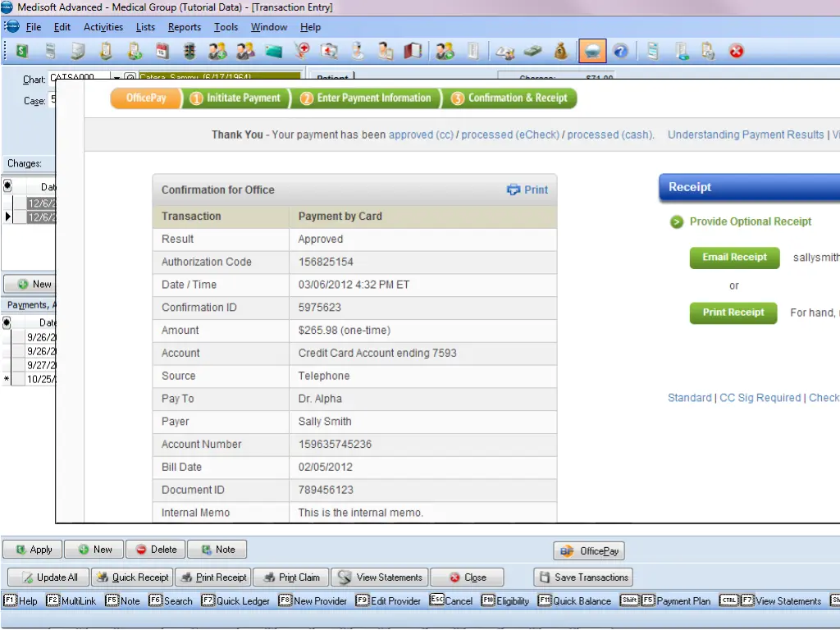Click the plain clipboard toolbar icon

click(106, 51)
